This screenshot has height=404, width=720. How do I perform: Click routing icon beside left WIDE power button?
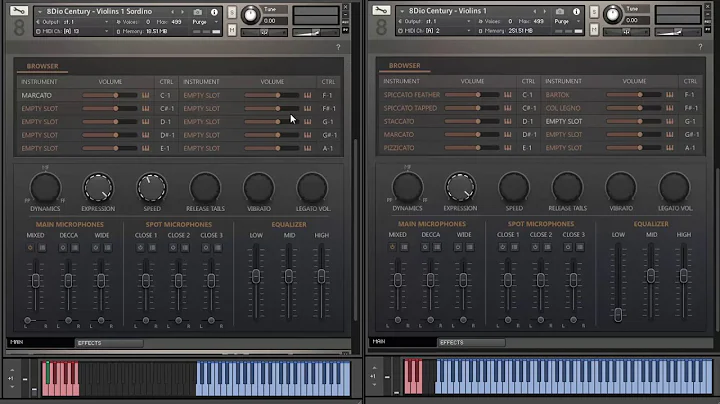[x=107, y=248]
